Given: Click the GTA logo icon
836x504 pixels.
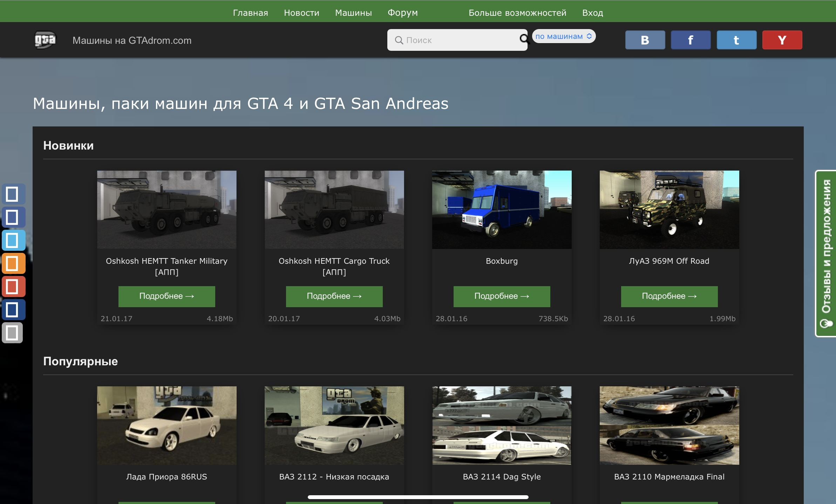Looking at the screenshot, I should (x=45, y=40).
